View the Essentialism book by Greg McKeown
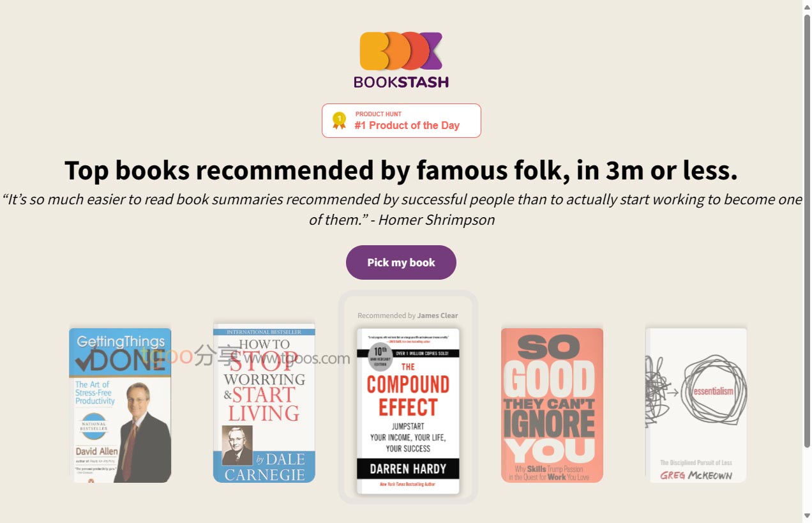The image size is (812, 523). click(696, 405)
